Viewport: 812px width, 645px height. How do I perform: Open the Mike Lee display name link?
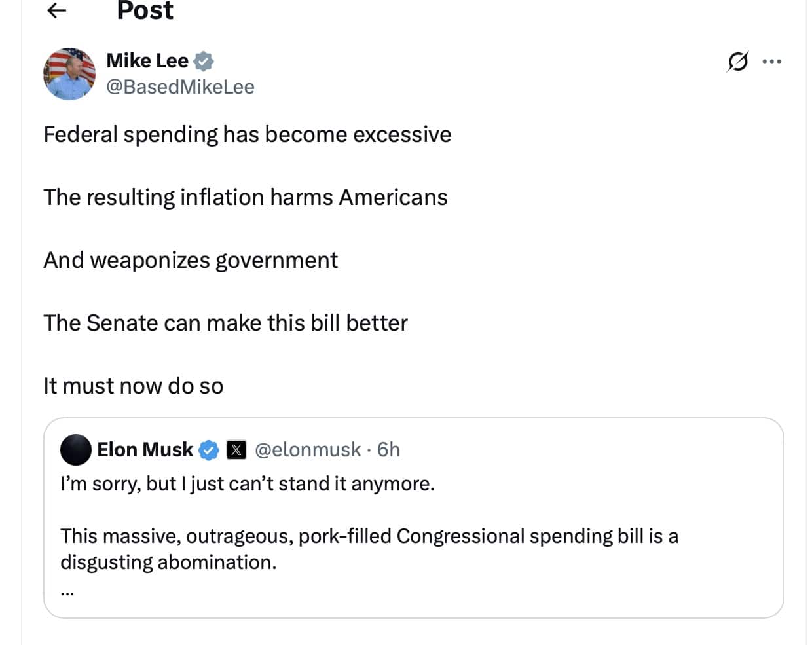point(147,61)
